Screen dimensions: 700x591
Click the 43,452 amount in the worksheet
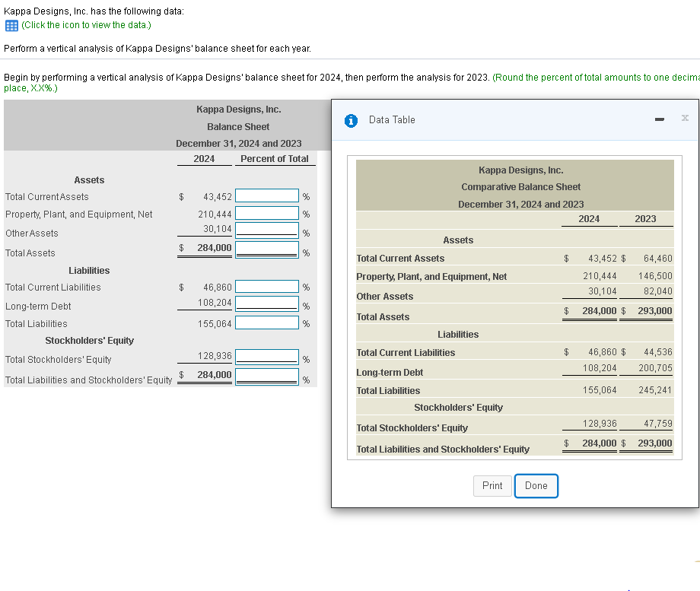point(218,197)
